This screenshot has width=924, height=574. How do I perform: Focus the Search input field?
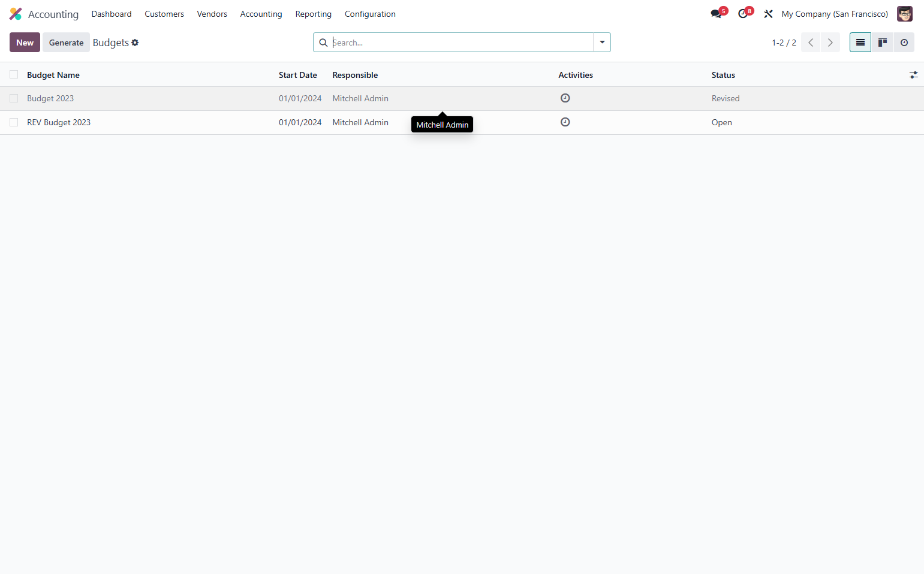[x=462, y=43]
